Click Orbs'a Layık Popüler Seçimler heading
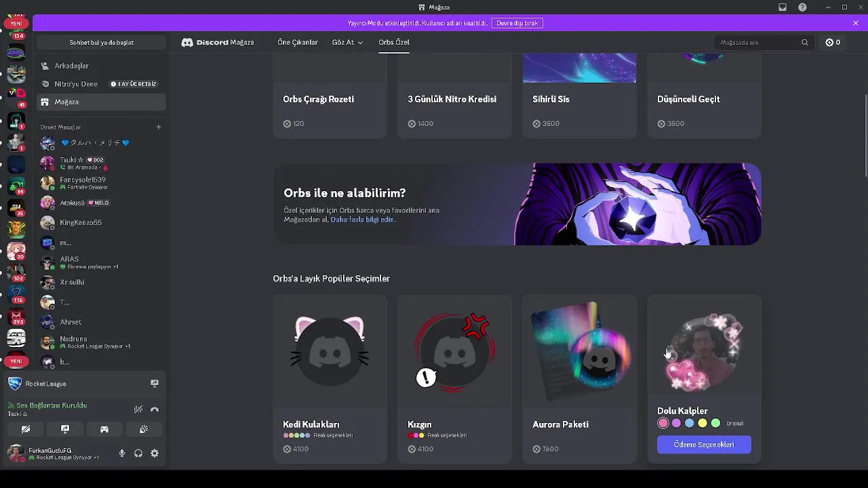This screenshot has height=488, width=868. pyautogui.click(x=331, y=279)
